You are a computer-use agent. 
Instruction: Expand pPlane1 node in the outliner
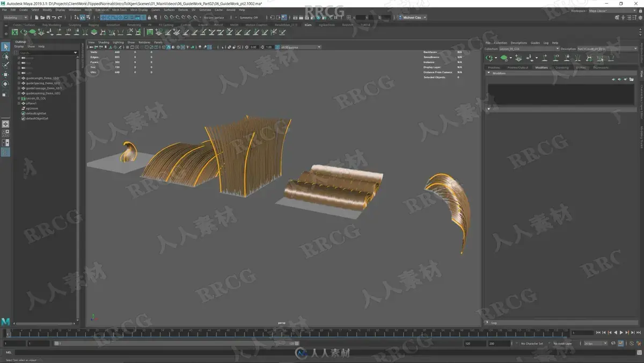(x=19, y=103)
